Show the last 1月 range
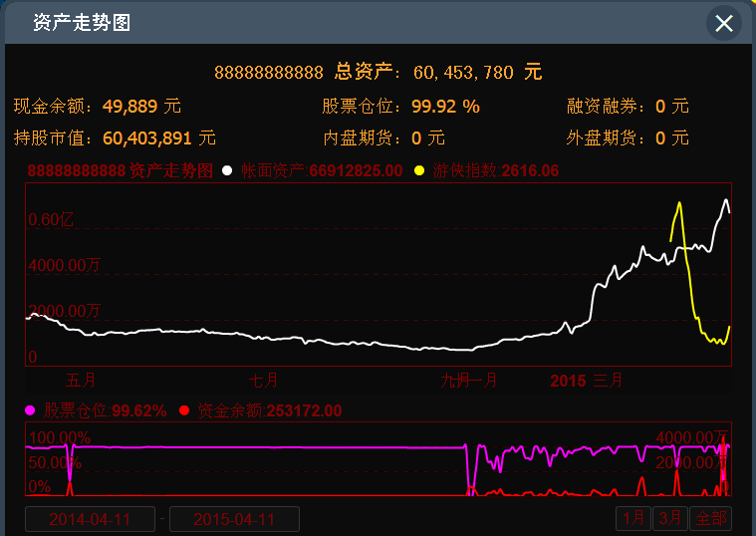Image resolution: width=756 pixels, height=536 pixels. pos(633,518)
